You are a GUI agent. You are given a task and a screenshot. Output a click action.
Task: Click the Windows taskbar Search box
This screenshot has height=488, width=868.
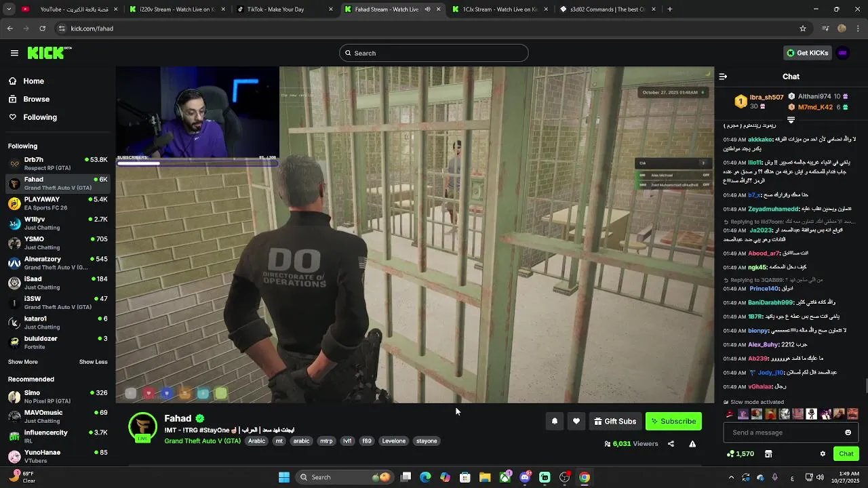pos(344,477)
